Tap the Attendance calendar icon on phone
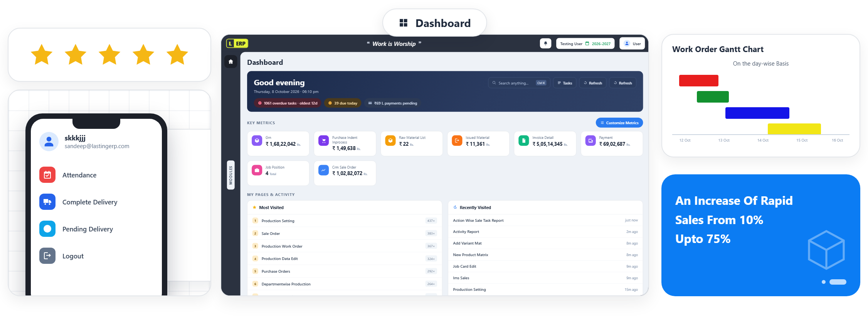 coord(47,175)
